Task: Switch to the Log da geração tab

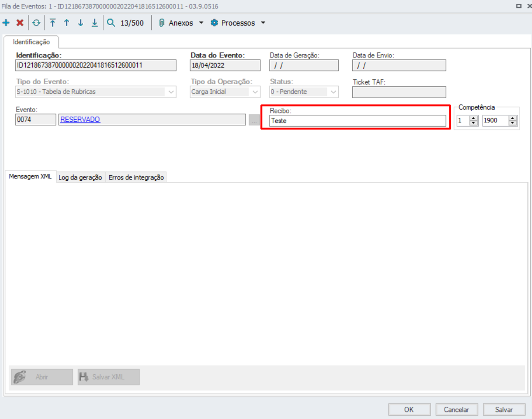Action: [80, 178]
